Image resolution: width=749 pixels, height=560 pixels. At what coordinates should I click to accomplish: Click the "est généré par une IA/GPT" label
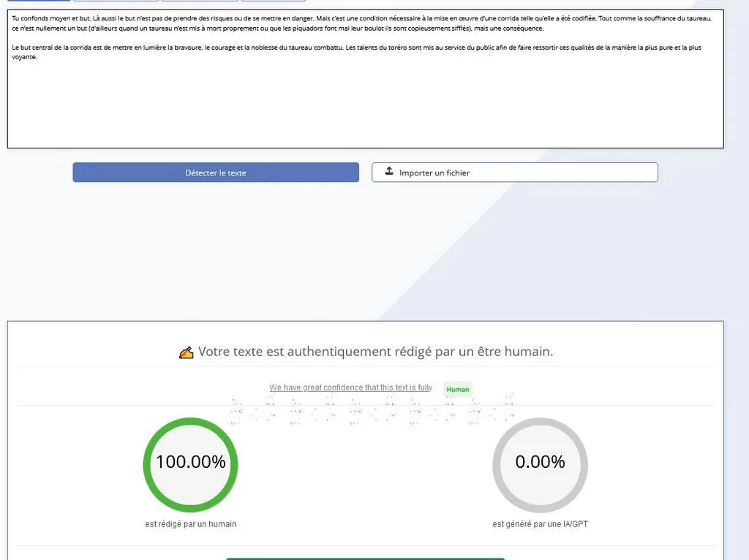[x=541, y=523]
